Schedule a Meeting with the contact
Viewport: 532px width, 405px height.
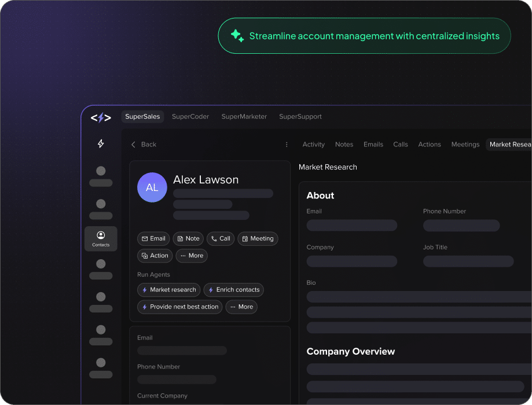tap(257, 238)
